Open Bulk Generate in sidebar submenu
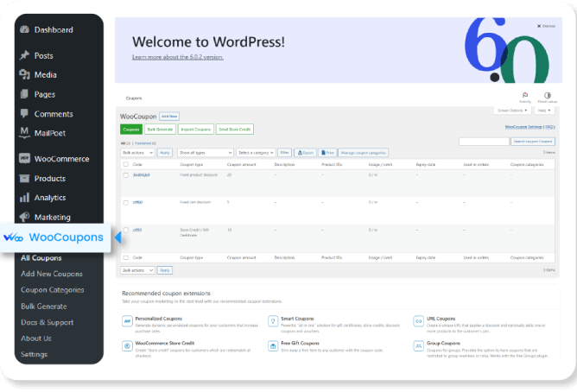The height and width of the screenshot is (392, 577). point(44,307)
